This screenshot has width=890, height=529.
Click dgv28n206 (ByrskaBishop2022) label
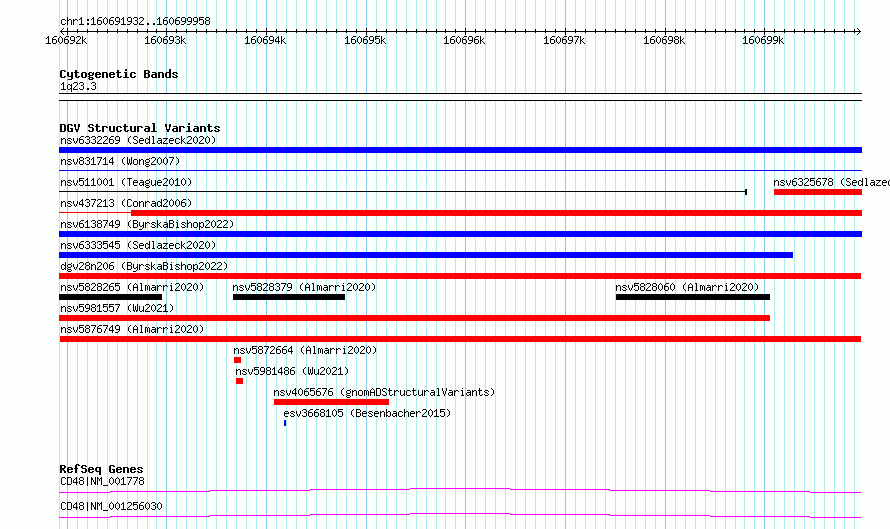pos(144,266)
